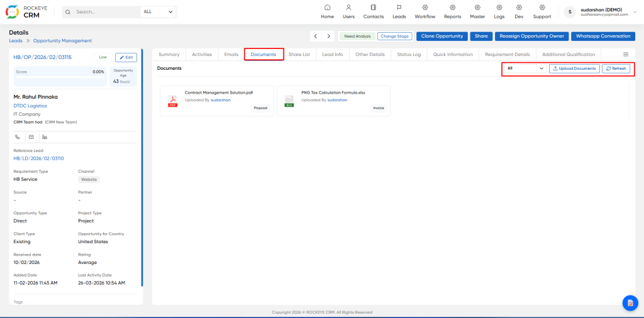644x318 pixels.
Task: Open the Leads flag icon
Action: coord(399,8)
